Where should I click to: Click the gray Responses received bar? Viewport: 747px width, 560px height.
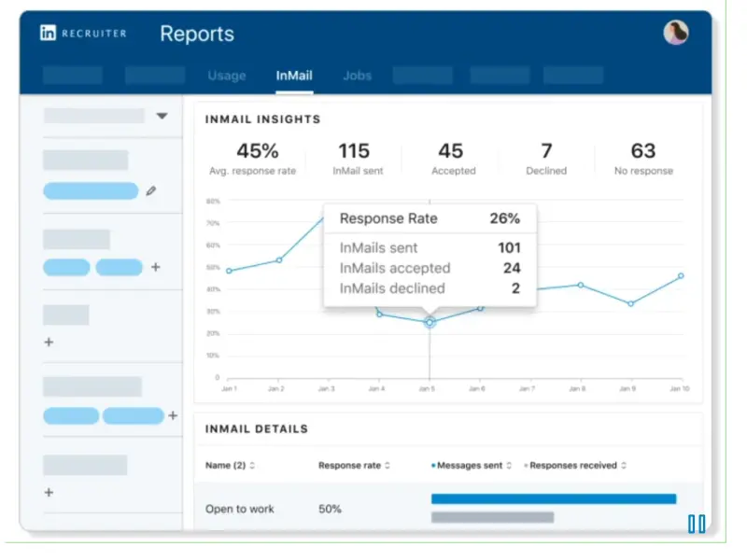coord(492,517)
